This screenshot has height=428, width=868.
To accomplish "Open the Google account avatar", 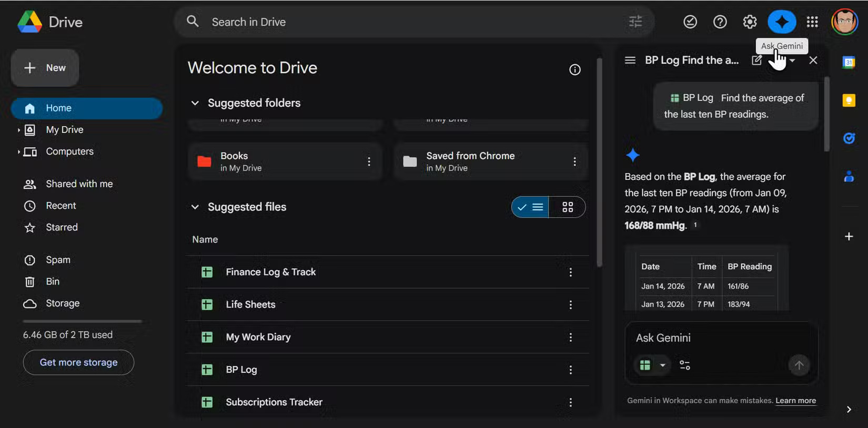I will coord(844,22).
